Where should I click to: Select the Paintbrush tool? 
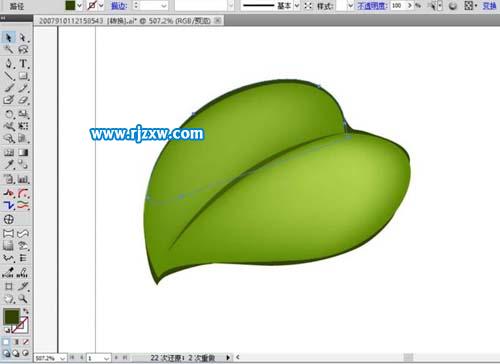(x=9, y=88)
